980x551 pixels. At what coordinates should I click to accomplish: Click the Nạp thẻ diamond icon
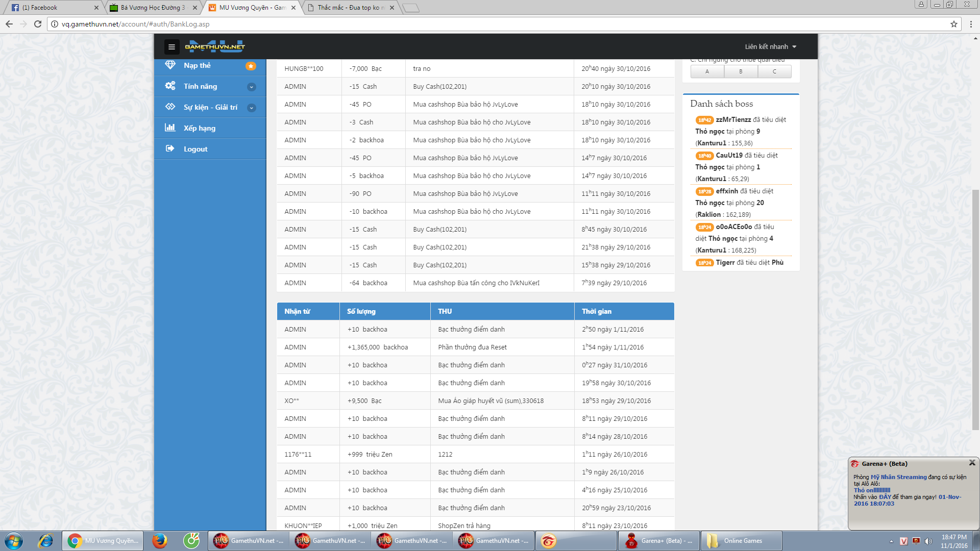pyautogui.click(x=170, y=65)
